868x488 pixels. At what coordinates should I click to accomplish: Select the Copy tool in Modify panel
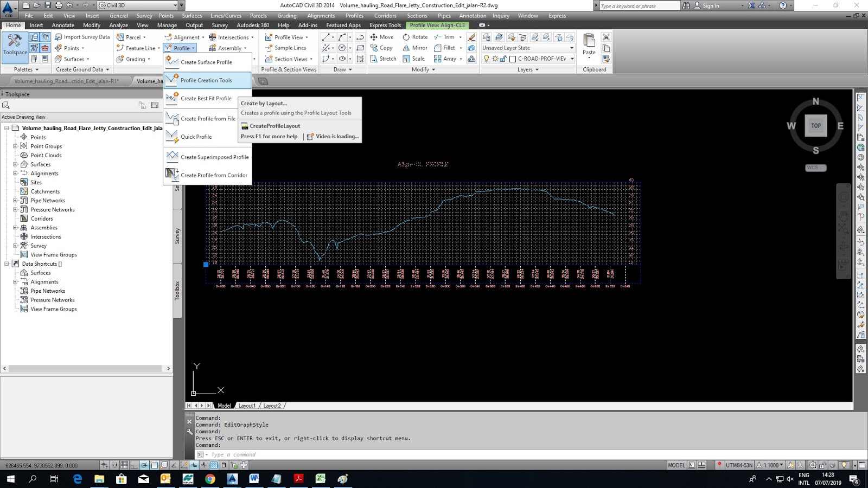click(x=382, y=48)
